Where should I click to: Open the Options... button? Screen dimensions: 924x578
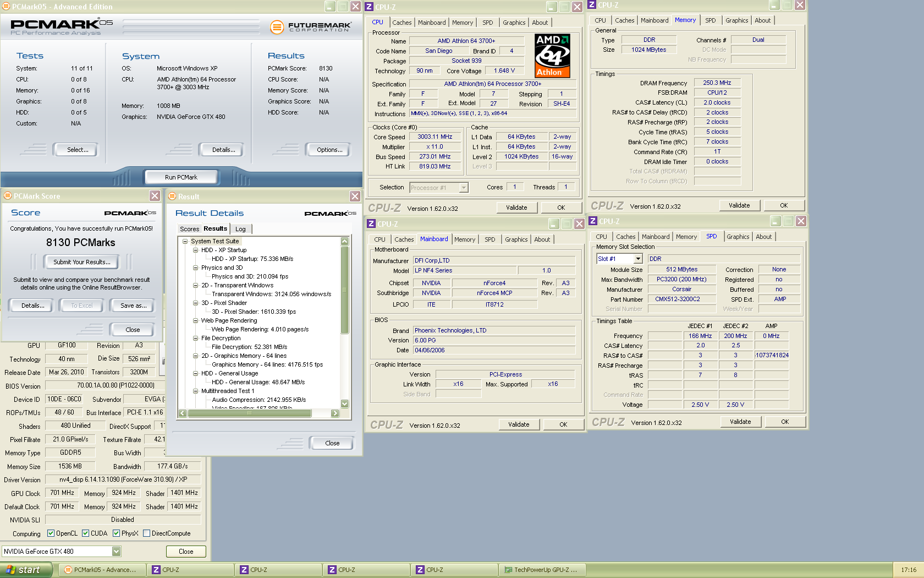point(329,150)
